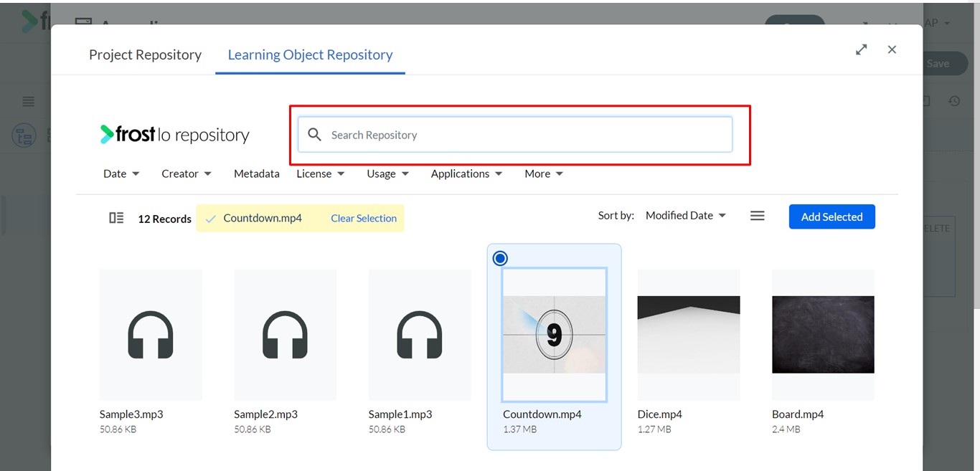Select the Sample3.mp3 headphone icon
The width and height of the screenshot is (980, 471).
tap(151, 335)
